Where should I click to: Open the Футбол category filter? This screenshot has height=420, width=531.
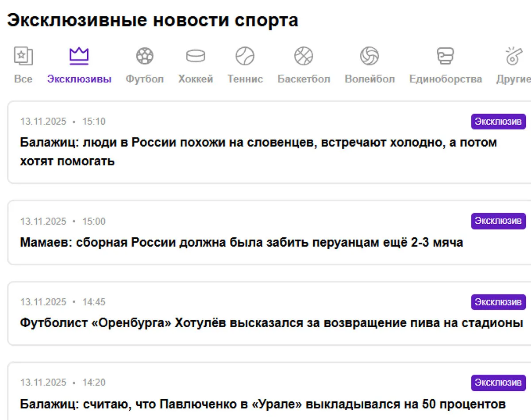tap(144, 80)
